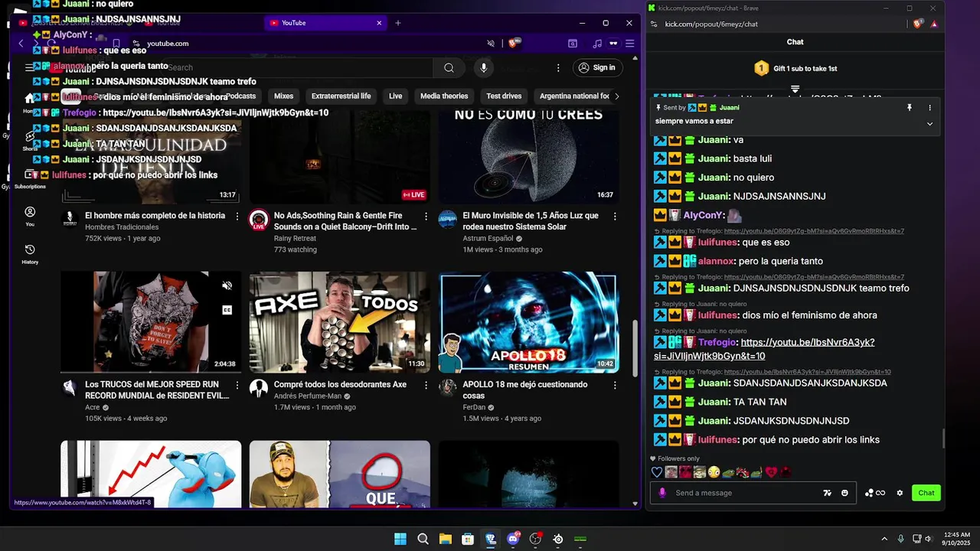Open pinned message three-dot options in Kick
The image size is (980, 551).
[x=930, y=108]
